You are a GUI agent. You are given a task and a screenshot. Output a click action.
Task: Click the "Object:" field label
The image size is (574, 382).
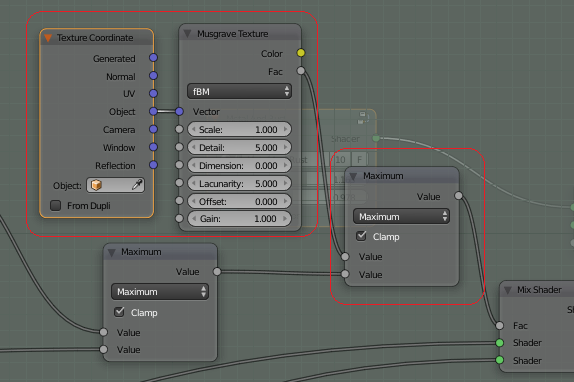(67, 186)
